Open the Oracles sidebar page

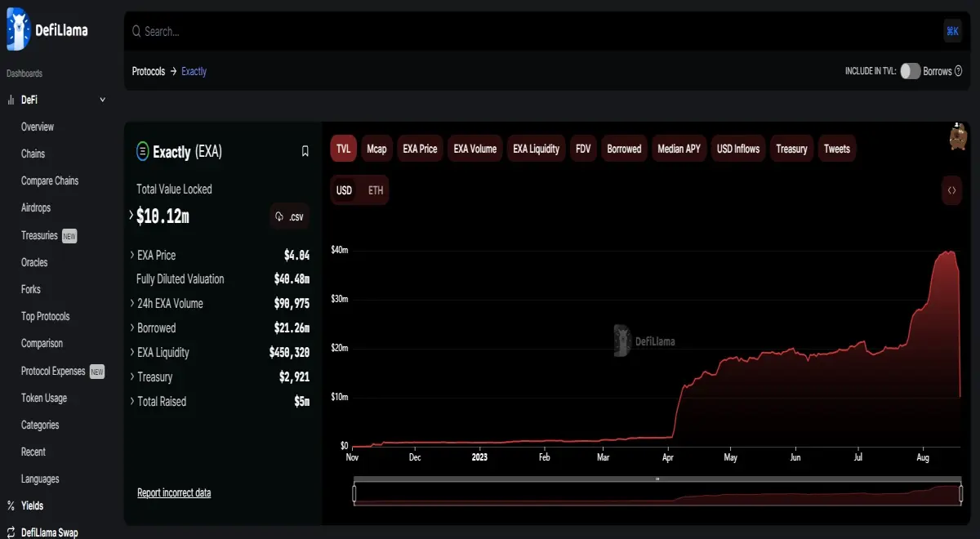coord(34,262)
